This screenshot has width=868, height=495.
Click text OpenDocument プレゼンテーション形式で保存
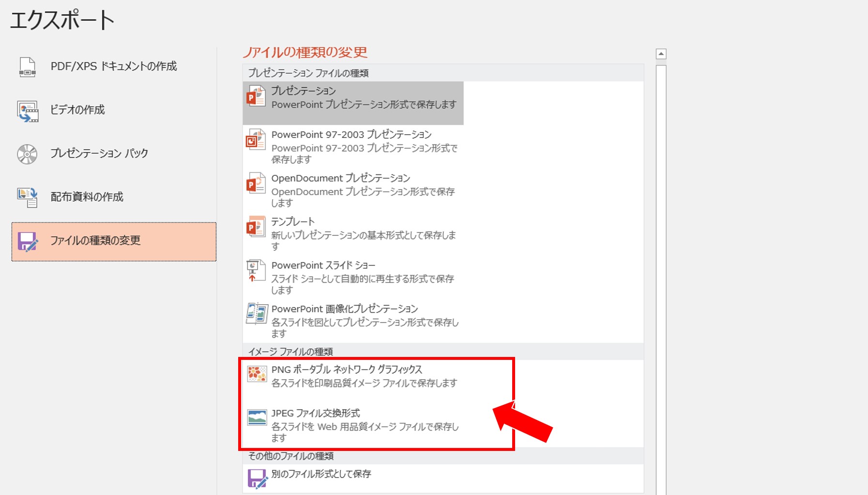click(x=363, y=192)
